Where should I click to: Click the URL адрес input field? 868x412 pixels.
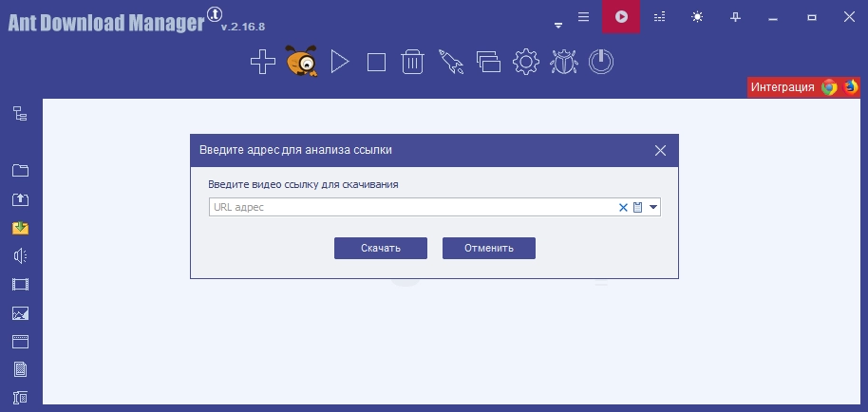pyautogui.click(x=412, y=207)
